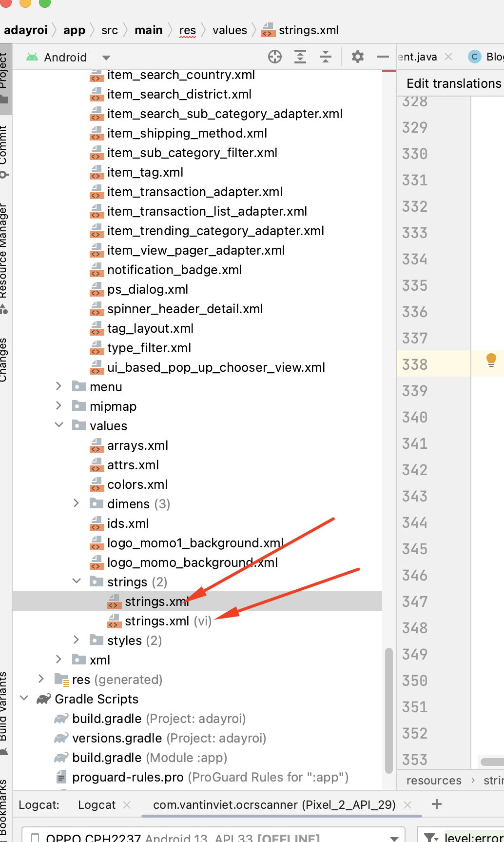Click 'resources' in the editor breadcrumb

coord(434,781)
